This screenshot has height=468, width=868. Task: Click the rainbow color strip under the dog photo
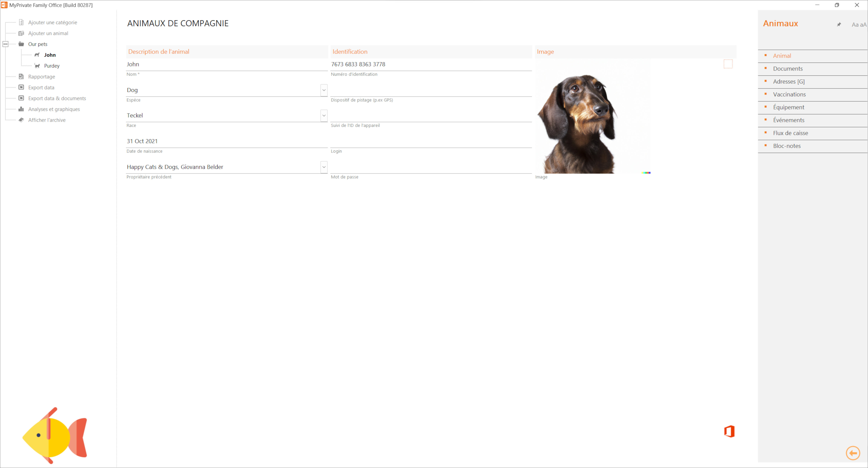646,173
